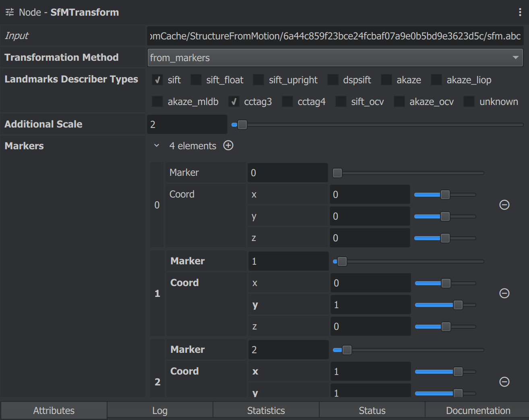Open the Statistics tab

(x=266, y=410)
